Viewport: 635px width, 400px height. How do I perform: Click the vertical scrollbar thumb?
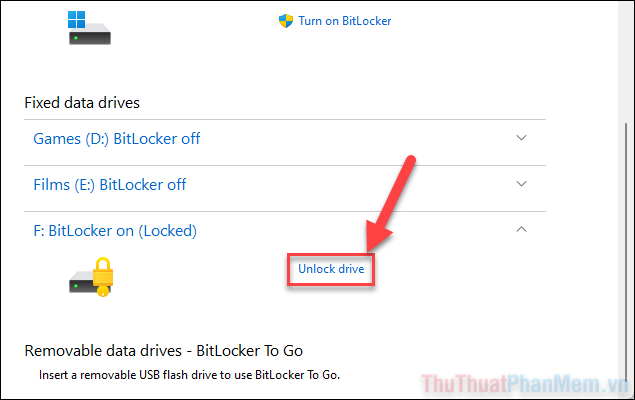tap(626, 251)
